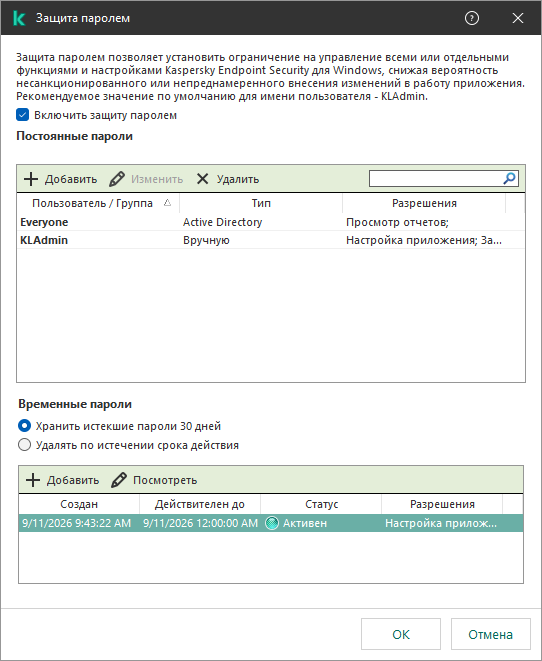Select Удалять по истечении срока действия
The height and width of the screenshot is (661, 542).
pos(24,445)
